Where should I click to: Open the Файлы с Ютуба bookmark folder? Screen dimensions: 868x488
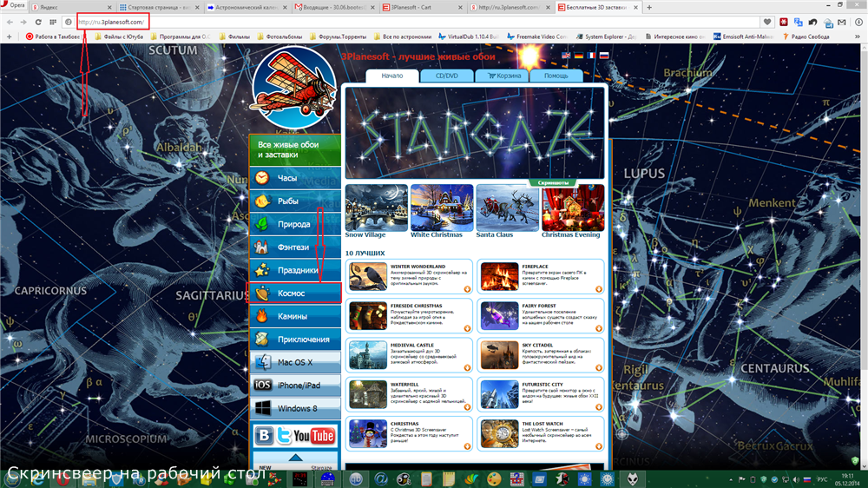point(118,36)
